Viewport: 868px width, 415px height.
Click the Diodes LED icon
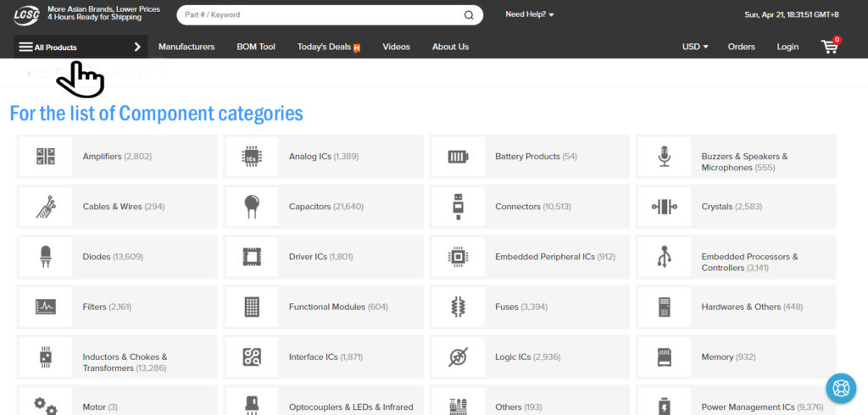point(46,257)
